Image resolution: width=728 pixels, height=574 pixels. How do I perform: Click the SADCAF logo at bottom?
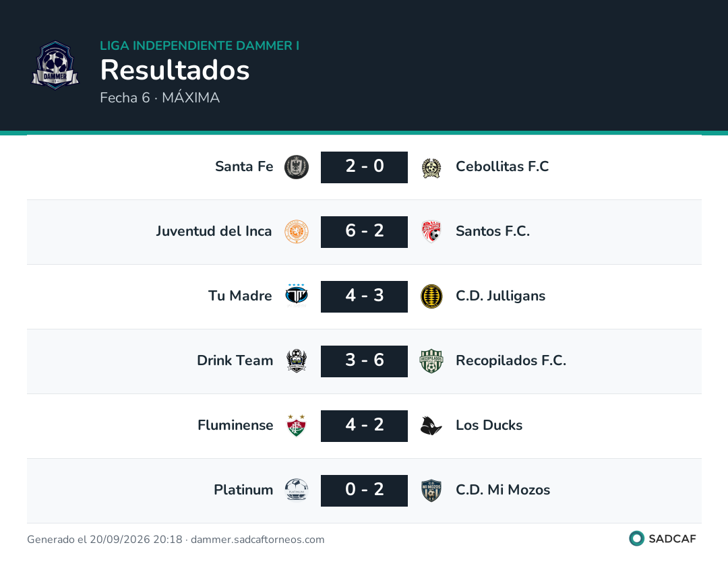point(663,539)
